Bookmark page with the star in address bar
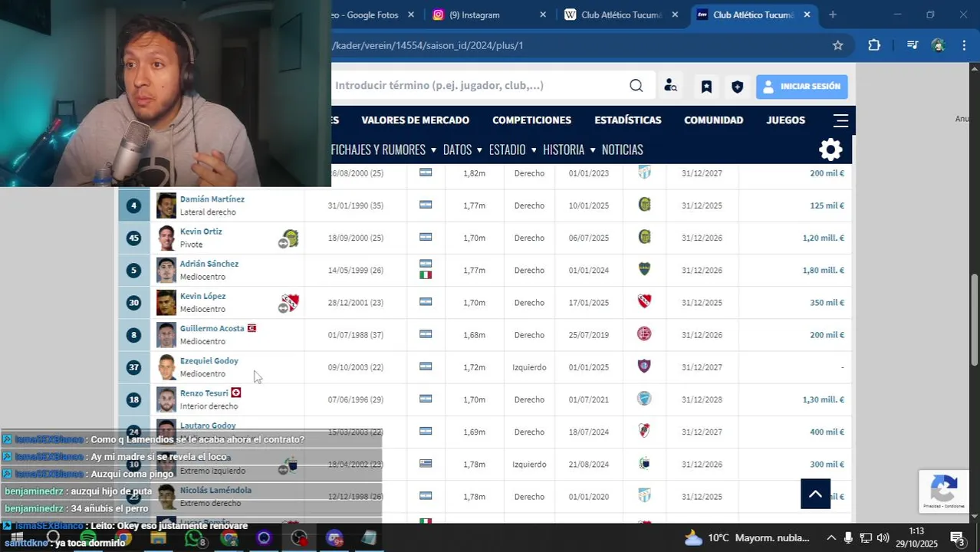980x552 pixels. 838,45
